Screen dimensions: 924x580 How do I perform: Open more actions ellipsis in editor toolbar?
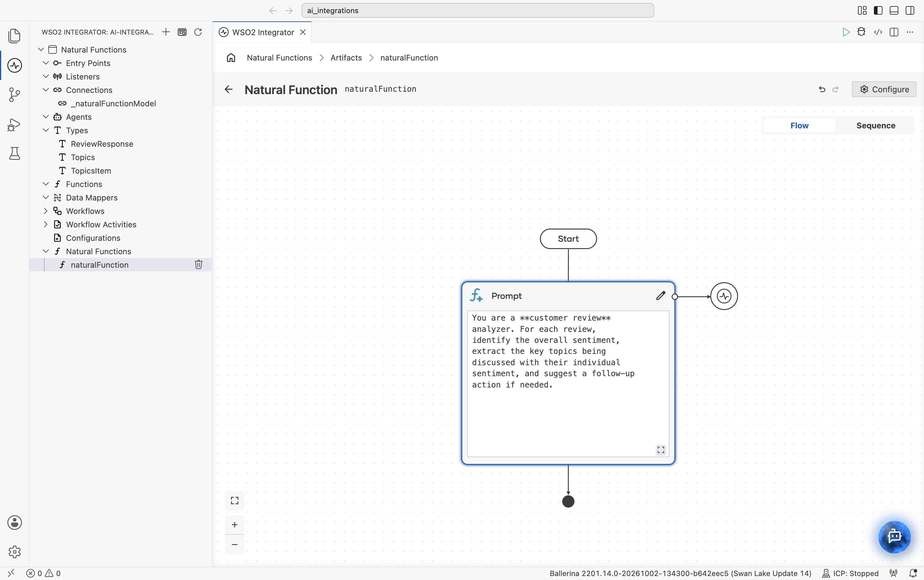[910, 32]
